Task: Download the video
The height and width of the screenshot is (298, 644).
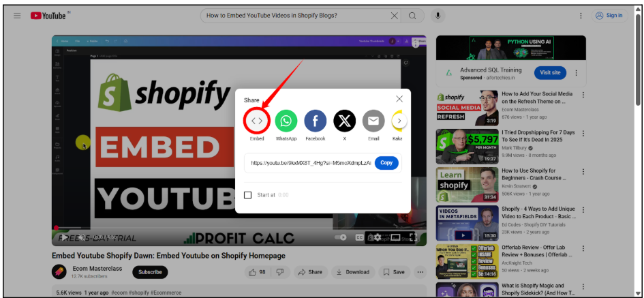Action: click(x=353, y=272)
